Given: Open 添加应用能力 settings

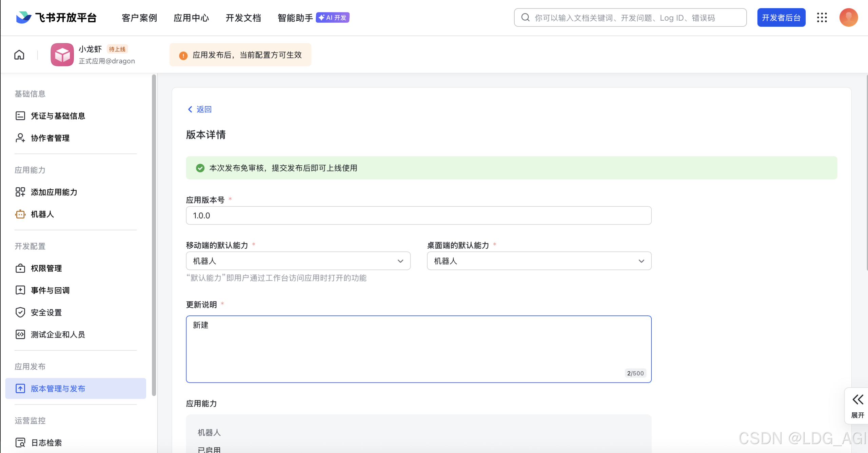Looking at the screenshot, I should [54, 192].
